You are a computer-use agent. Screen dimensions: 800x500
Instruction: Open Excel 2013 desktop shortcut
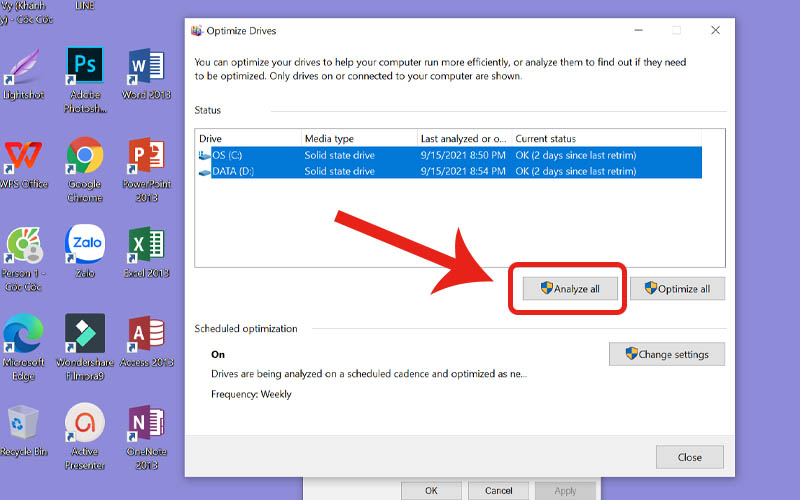pyautogui.click(x=146, y=245)
